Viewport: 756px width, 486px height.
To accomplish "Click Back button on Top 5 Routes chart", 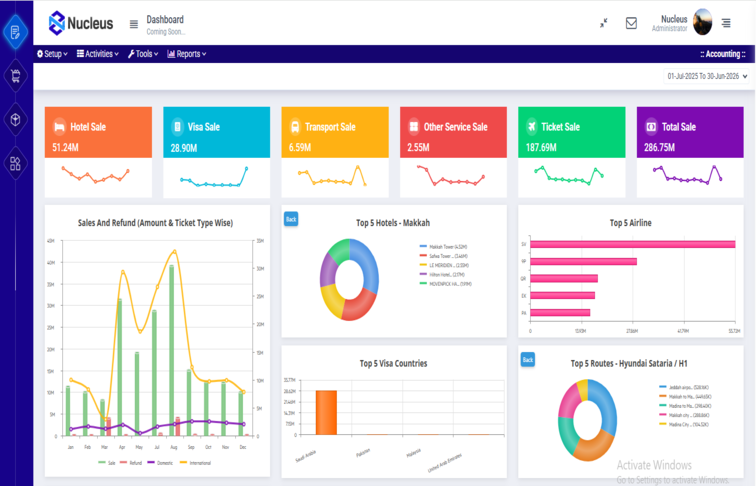I will [527, 360].
